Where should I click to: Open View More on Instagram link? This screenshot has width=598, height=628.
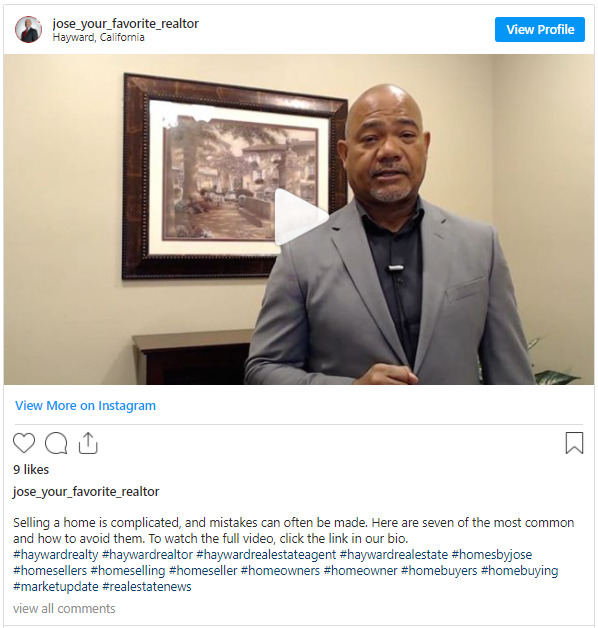(85, 406)
